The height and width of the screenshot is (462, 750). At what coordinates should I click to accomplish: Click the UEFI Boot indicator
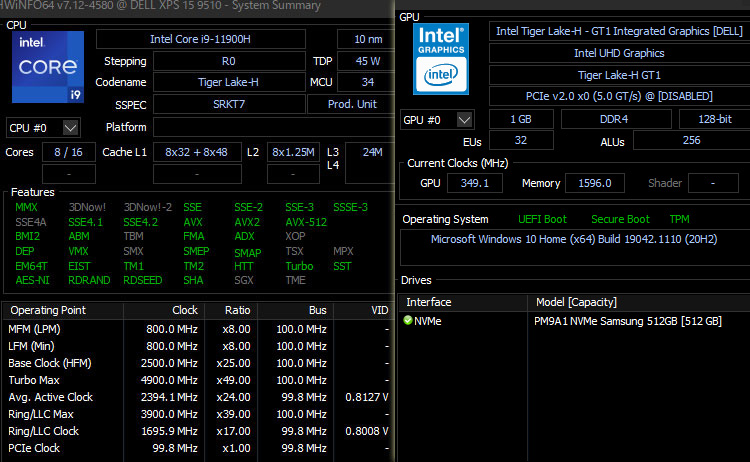pyautogui.click(x=541, y=219)
